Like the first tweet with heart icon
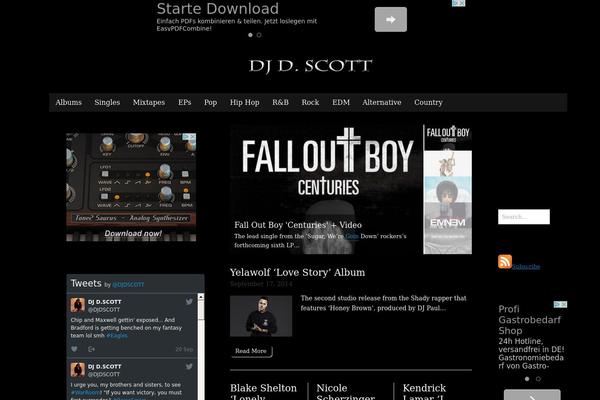 pyautogui.click(x=74, y=349)
